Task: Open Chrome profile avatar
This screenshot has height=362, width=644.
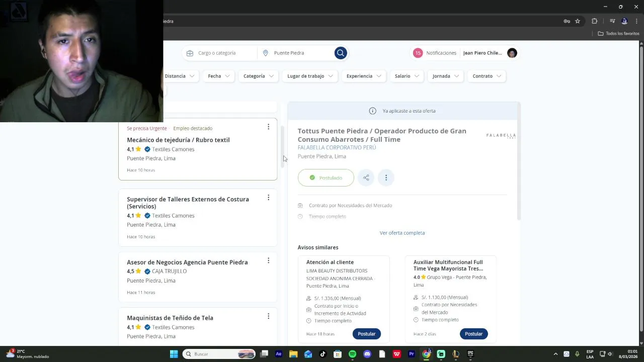Action: (624, 21)
